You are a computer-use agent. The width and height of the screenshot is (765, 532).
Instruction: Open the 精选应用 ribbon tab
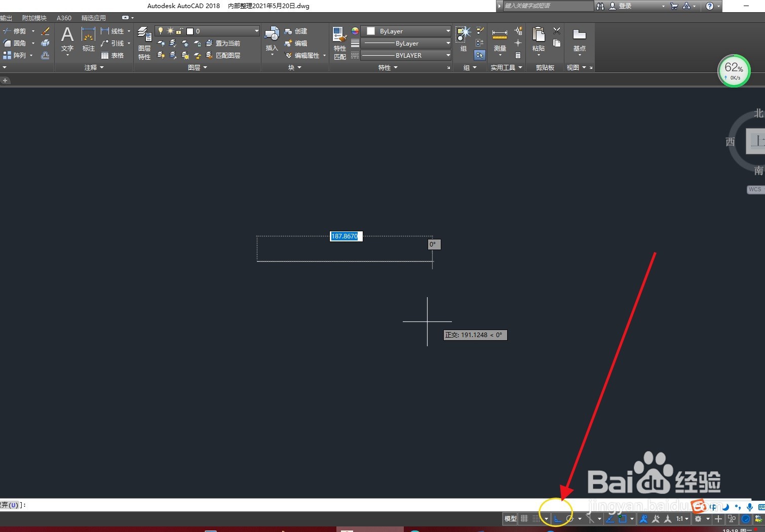(94, 18)
